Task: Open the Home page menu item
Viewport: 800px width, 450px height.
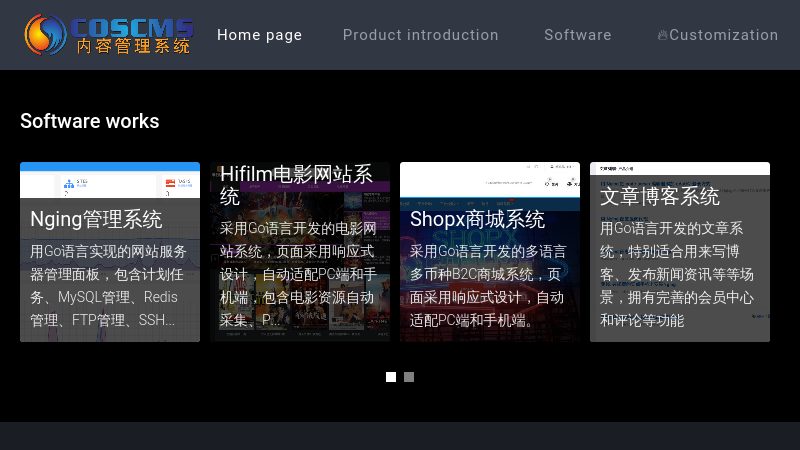Action: pyautogui.click(x=259, y=35)
